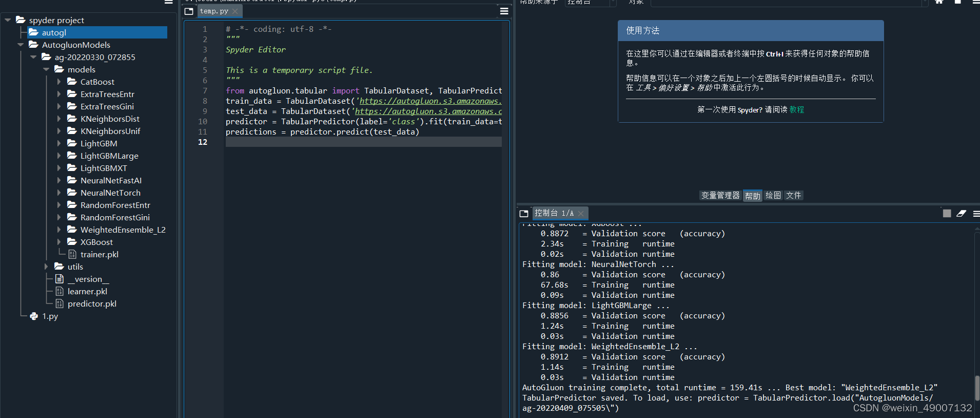Expand the utils folder arrow

click(x=46, y=267)
